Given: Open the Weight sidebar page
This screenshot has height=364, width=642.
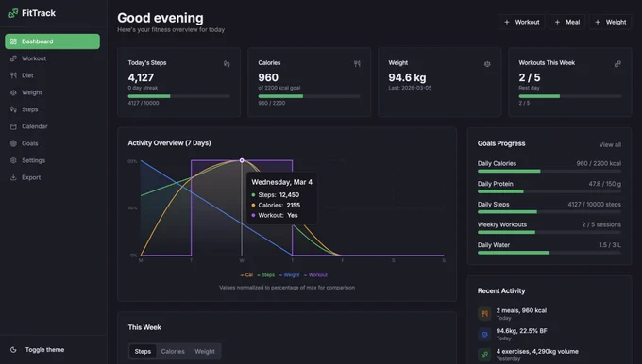Looking at the screenshot, I should click(x=53, y=92).
